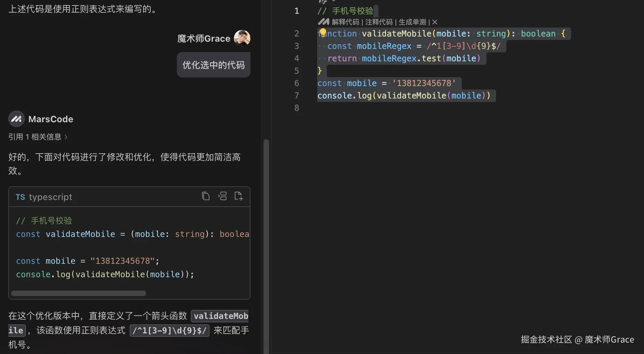
Task: Click the reply paragraph starting with 好的，下面对代码
Action: point(125,164)
